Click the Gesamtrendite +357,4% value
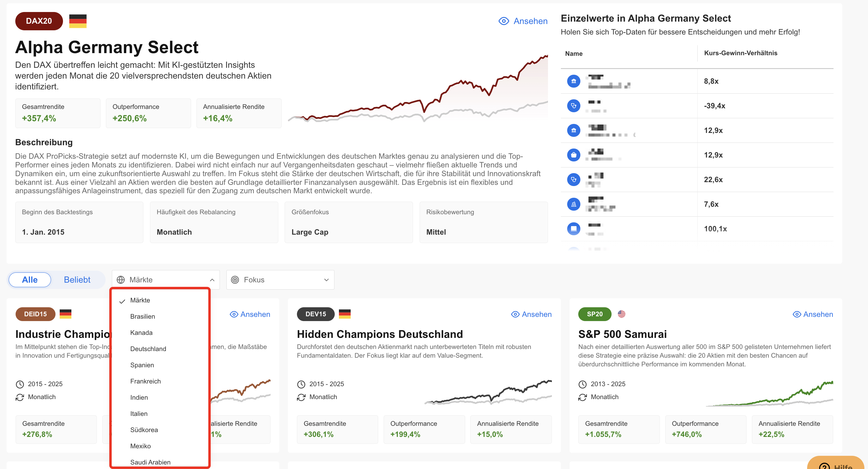 39,119
